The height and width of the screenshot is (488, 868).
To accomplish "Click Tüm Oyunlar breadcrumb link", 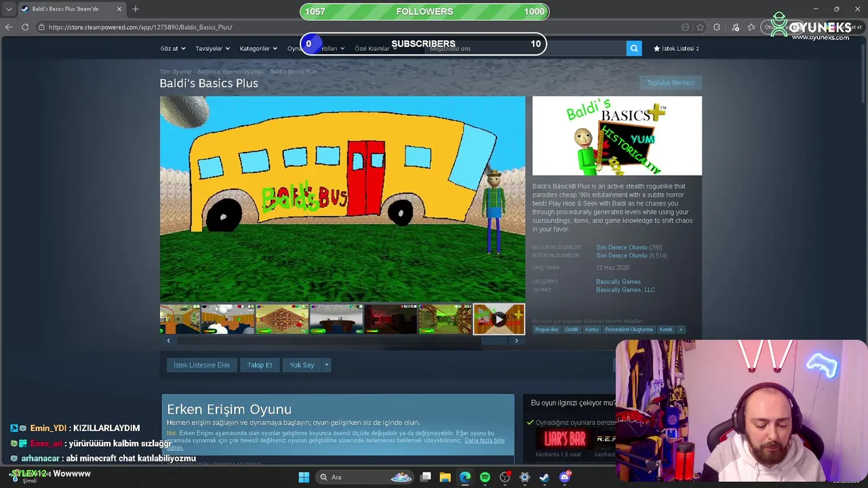I will click(x=176, y=71).
